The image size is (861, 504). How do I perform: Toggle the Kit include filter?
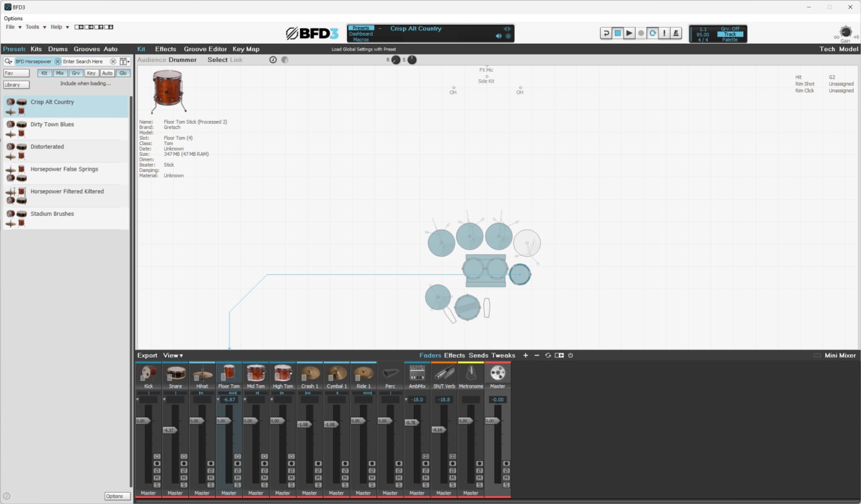(x=44, y=73)
